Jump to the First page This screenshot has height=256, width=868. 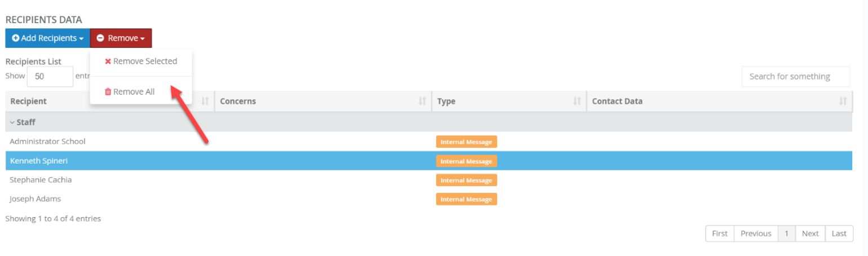pos(720,233)
